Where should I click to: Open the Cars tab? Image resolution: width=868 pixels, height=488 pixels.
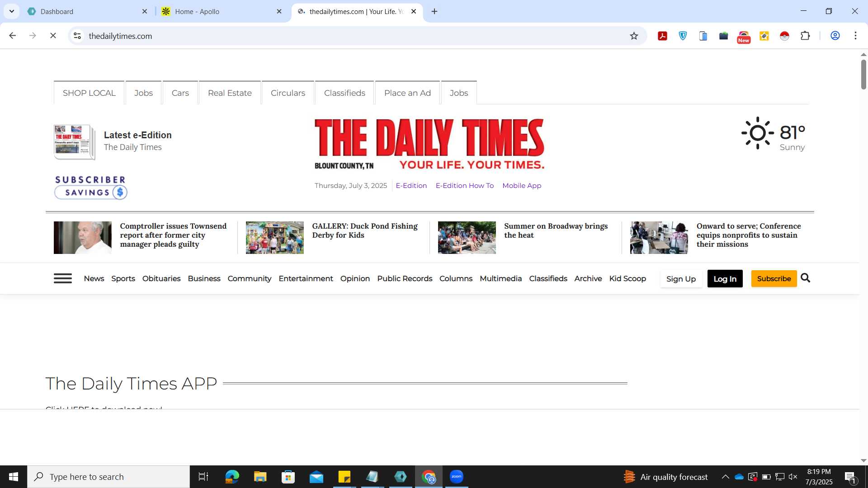[180, 93]
